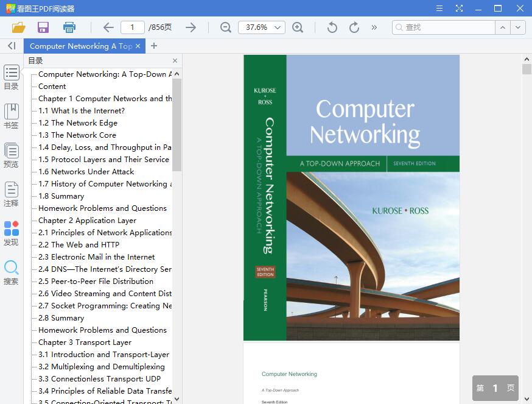Image resolution: width=532 pixels, height=404 pixels.
Task: Close the Computer Networking document tab
Action: [138, 46]
